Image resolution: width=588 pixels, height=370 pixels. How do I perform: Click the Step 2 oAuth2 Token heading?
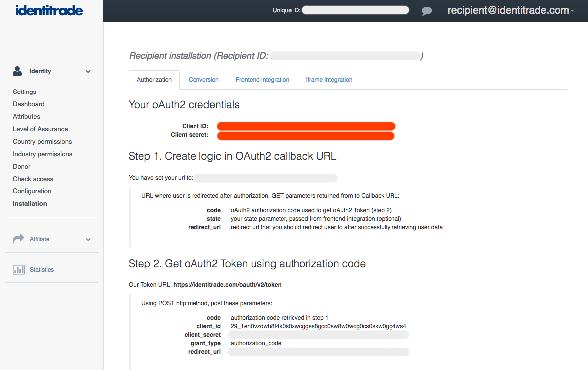point(247,264)
